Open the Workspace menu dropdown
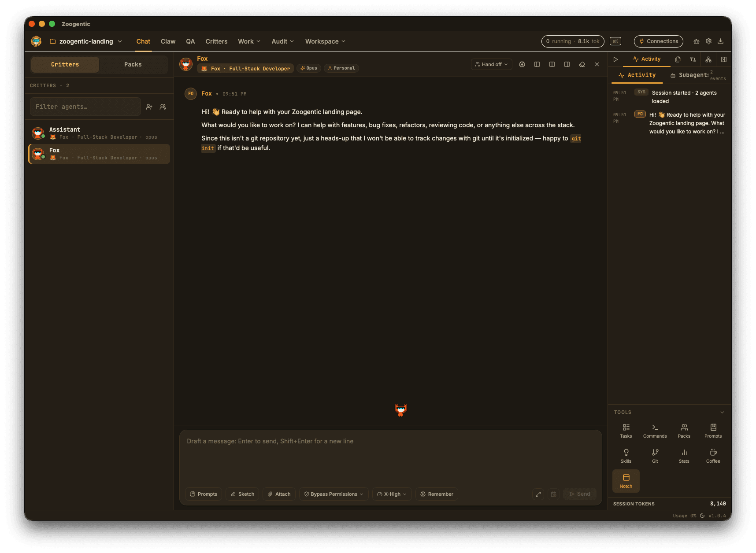 pyautogui.click(x=326, y=41)
